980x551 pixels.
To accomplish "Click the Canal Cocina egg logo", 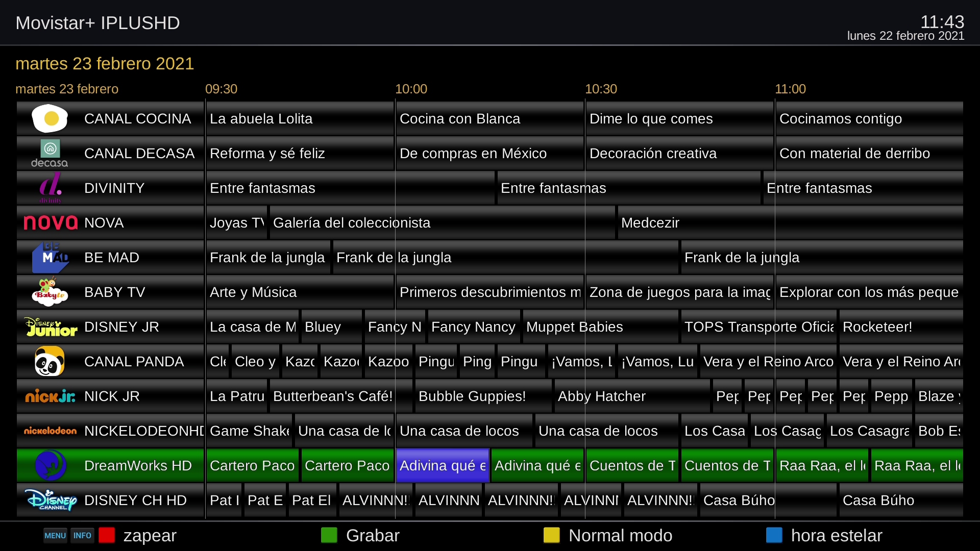I will click(x=50, y=118).
